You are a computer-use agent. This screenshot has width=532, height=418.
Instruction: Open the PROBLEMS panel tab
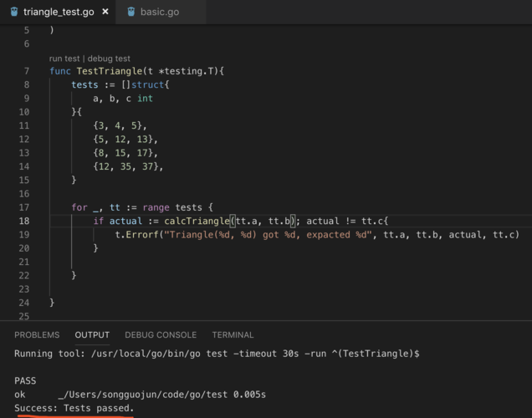[x=37, y=334]
